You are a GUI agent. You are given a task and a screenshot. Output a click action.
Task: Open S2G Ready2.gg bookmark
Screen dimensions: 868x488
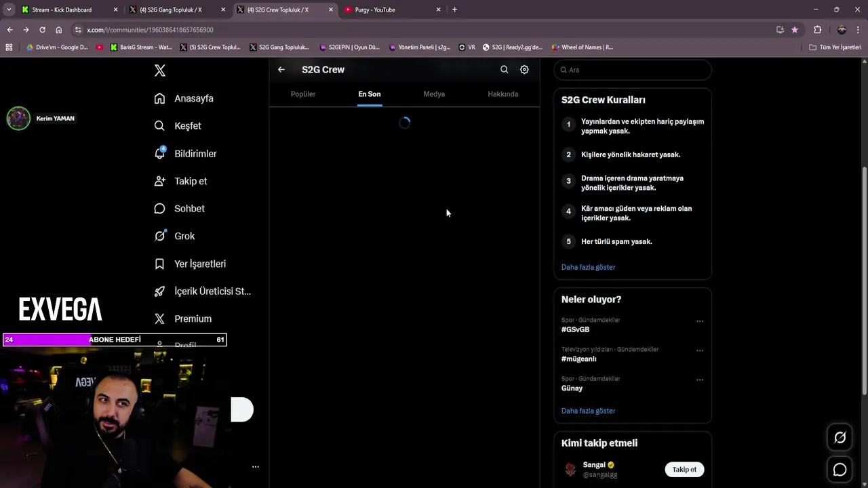(512, 47)
